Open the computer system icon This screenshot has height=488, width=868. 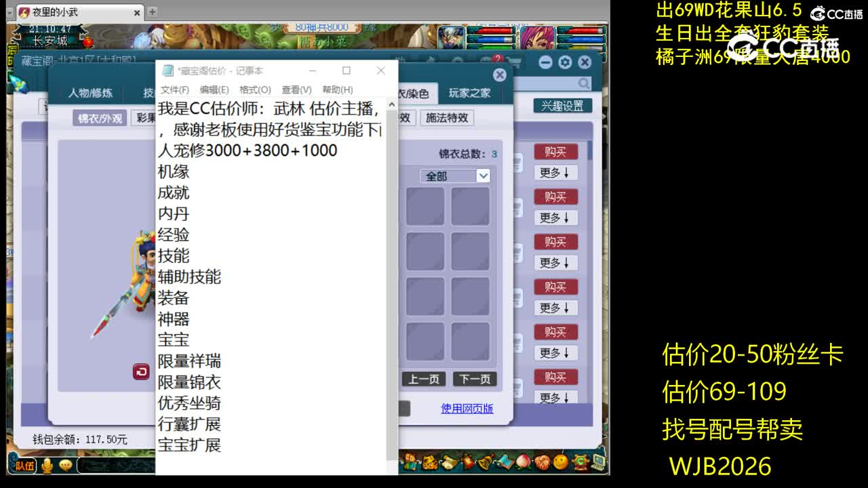[598, 462]
